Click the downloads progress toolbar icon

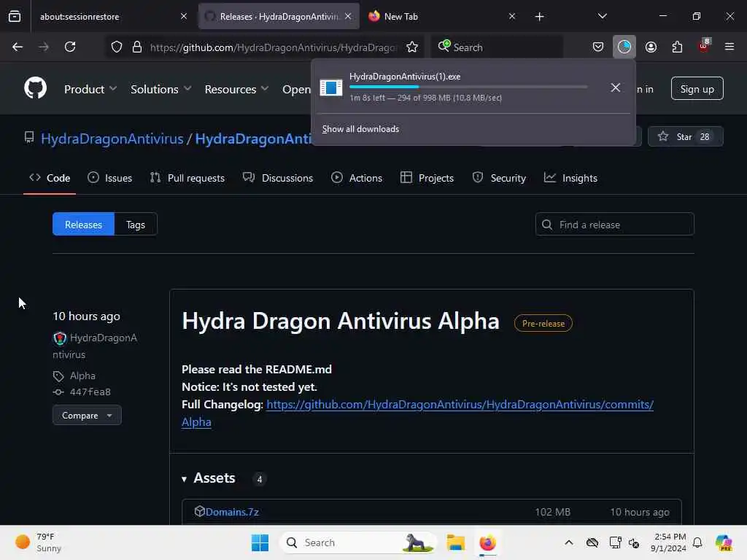[x=624, y=47]
